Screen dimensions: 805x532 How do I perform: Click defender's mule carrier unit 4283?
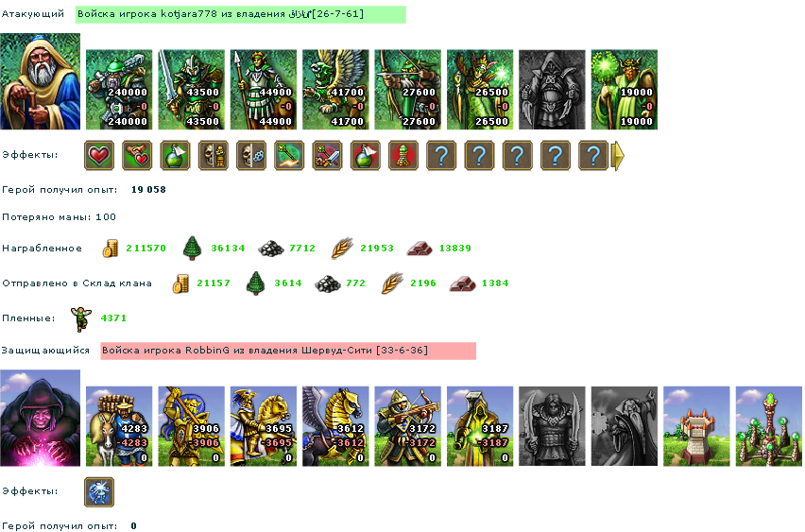pos(119,426)
